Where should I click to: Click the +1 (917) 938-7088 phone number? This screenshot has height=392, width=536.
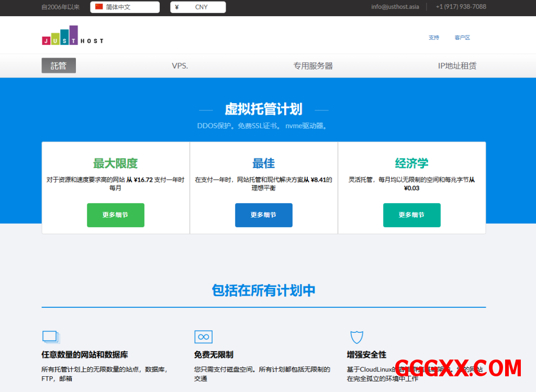coord(461,7)
